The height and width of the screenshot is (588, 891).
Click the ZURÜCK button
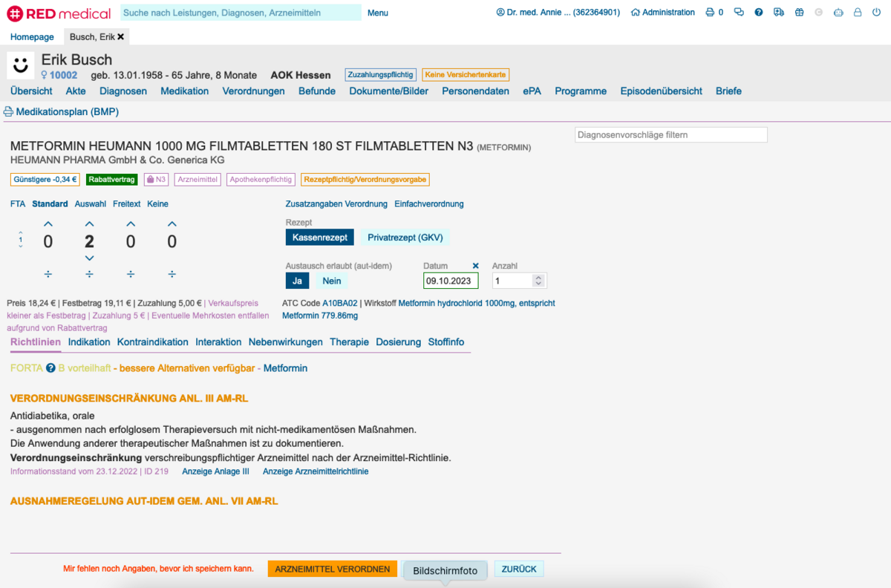519,569
